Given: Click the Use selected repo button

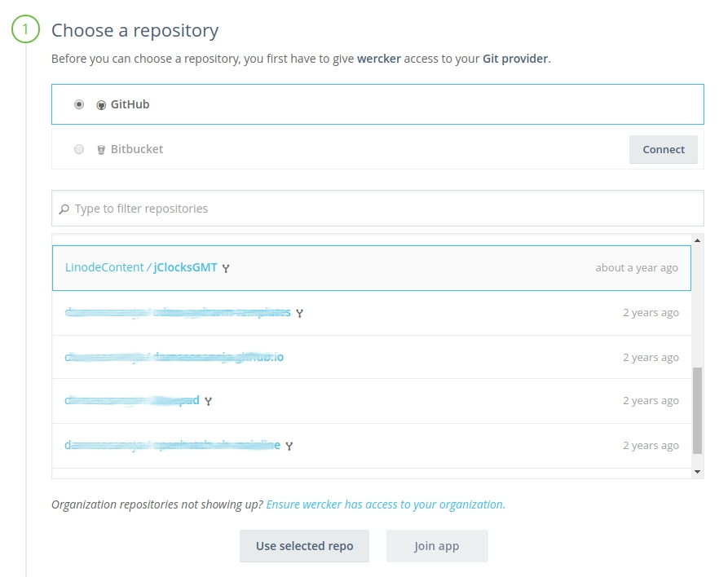Looking at the screenshot, I should 304,546.
